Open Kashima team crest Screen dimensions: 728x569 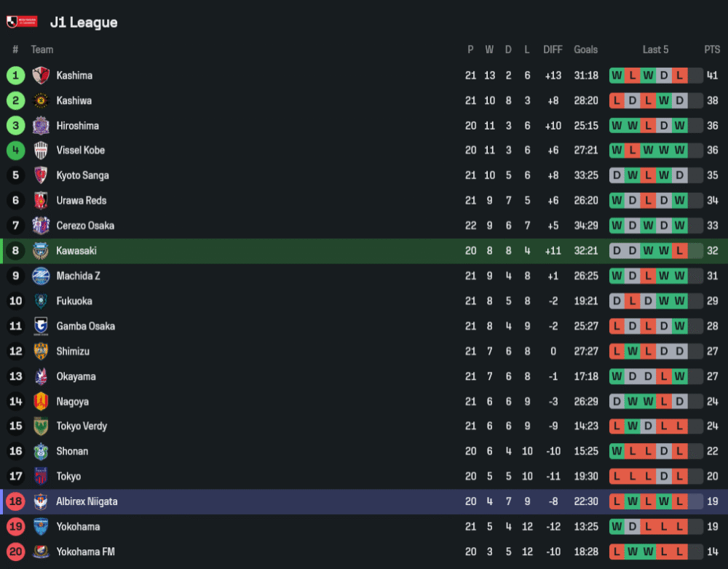pos(41,76)
